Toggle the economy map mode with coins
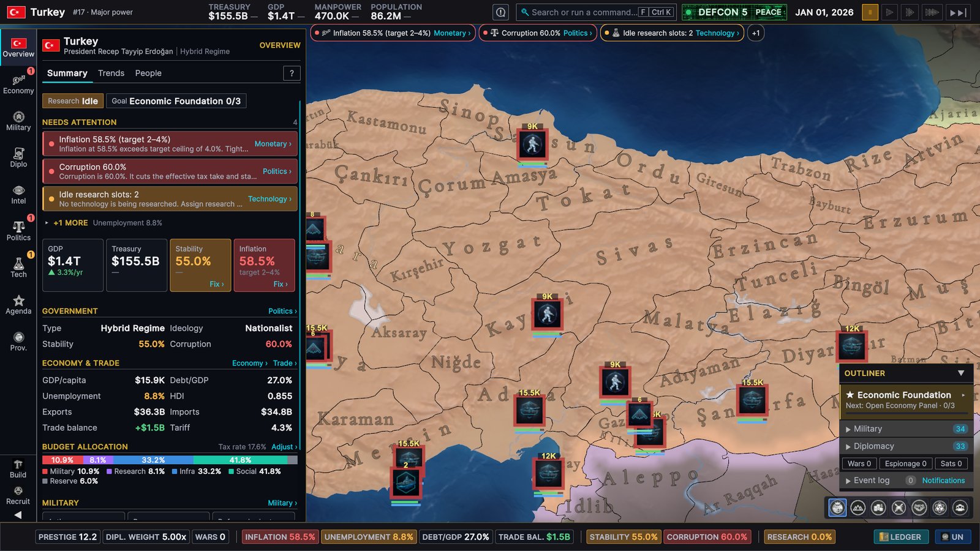 point(878,508)
